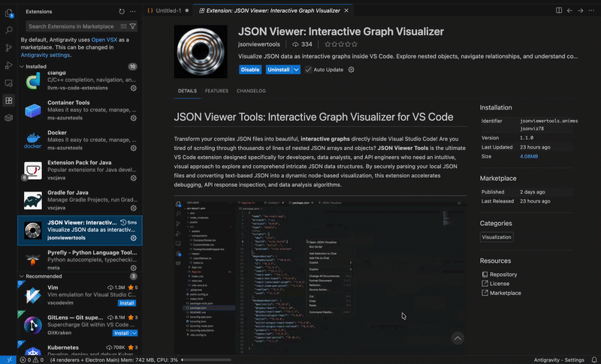Select the Pyrefly extension in the list
Screen dimensions: 601x364
[80, 260]
